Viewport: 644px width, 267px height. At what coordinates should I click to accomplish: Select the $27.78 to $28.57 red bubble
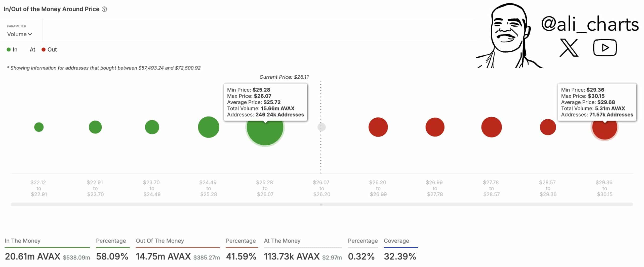click(x=491, y=127)
